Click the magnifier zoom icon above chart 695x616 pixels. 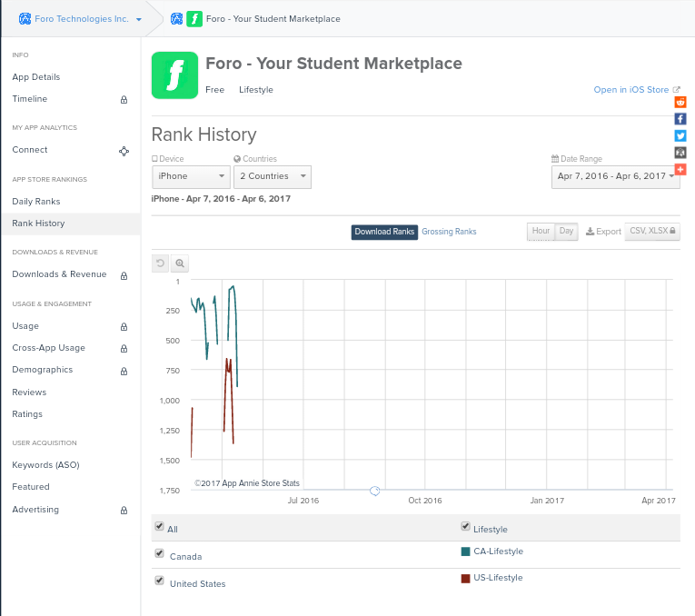pos(180,263)
